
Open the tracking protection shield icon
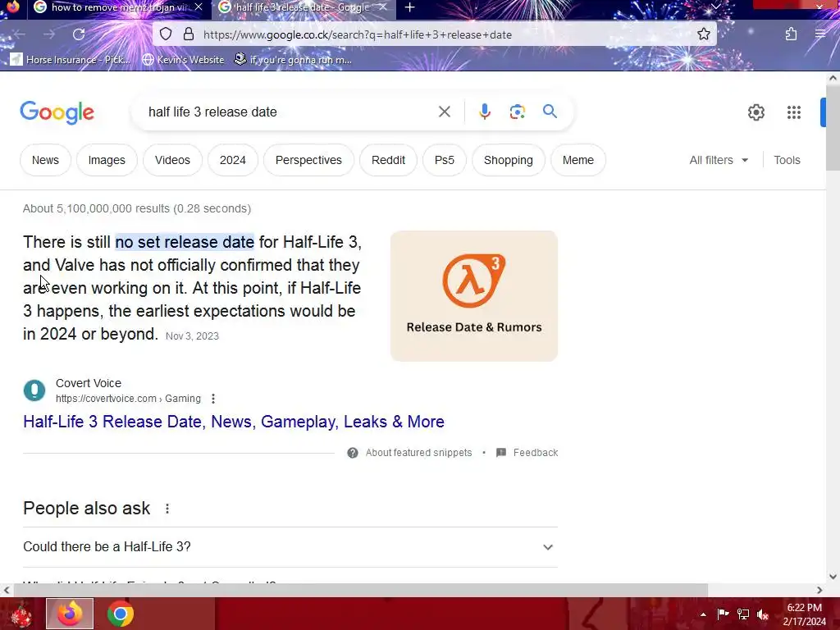166,34
